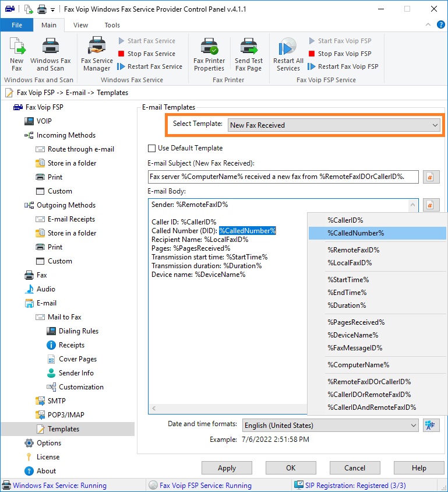Choose %CalledNumber% from the variable menu
This screenshot has width=448, height=492.
point(377,233)
